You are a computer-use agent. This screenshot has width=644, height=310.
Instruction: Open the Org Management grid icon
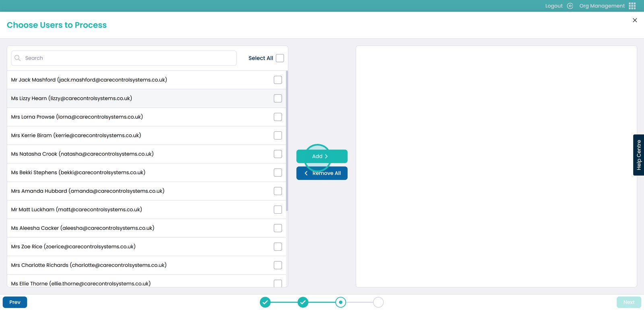632,6
